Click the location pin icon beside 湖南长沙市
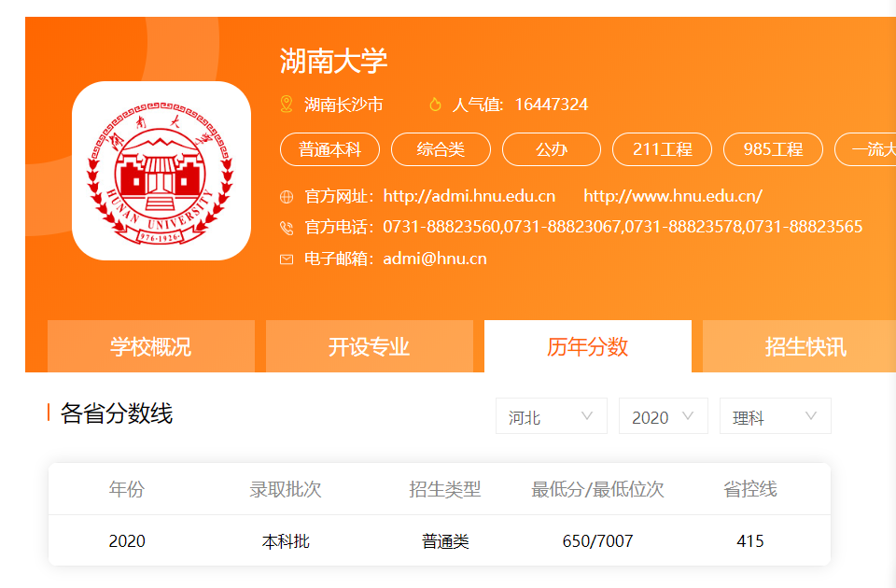 (287, 104)
